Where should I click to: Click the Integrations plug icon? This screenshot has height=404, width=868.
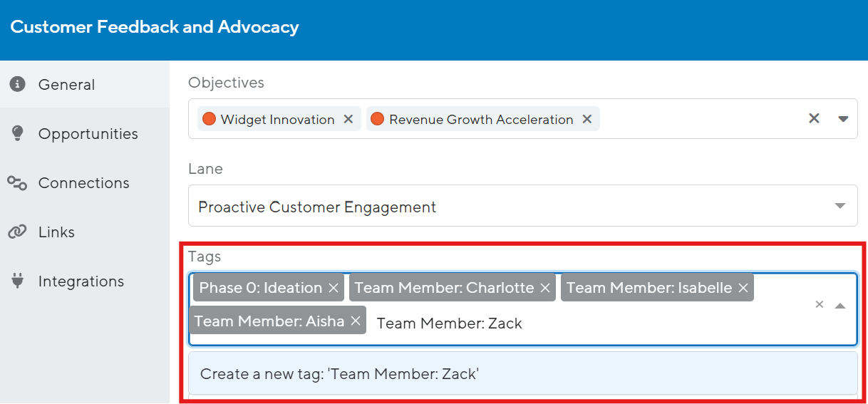(x=18, y=281)
